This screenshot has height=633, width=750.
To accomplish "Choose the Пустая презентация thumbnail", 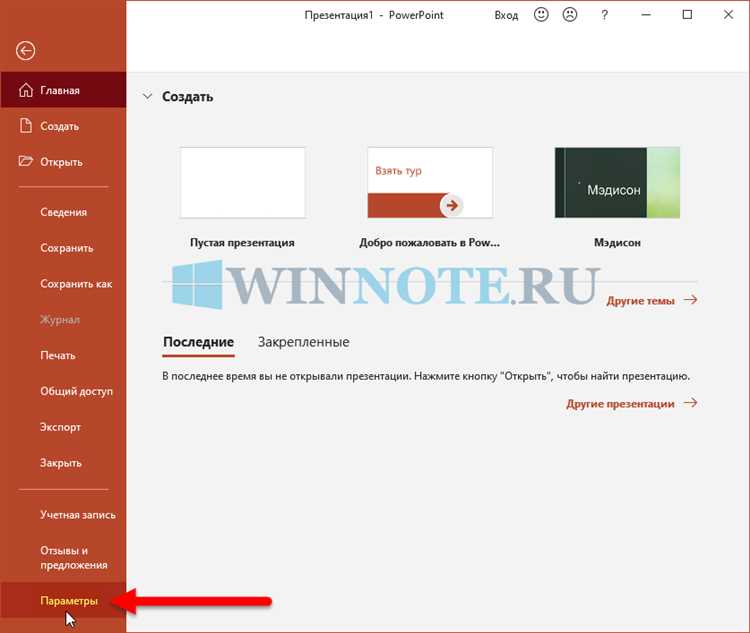I will tap(243, 182).
